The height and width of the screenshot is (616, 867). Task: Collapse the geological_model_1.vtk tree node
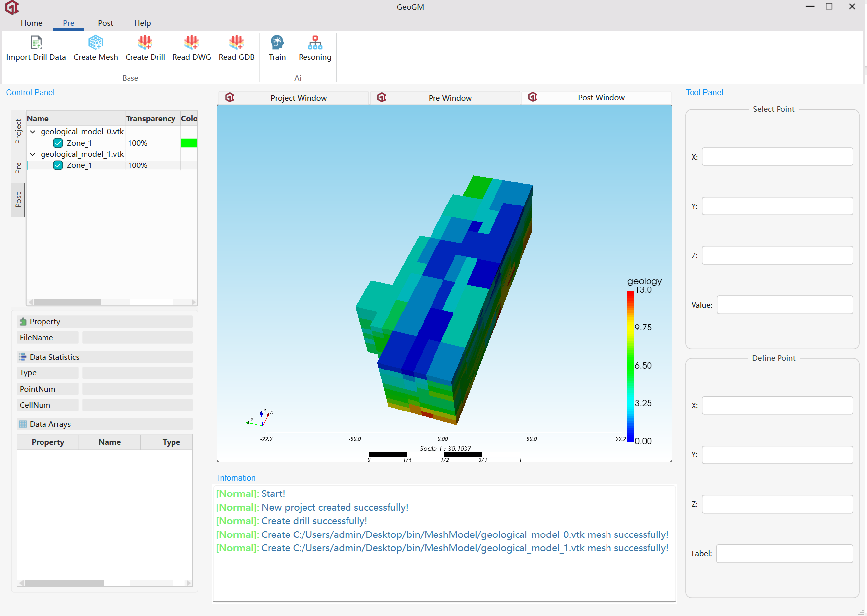(33, 154)
